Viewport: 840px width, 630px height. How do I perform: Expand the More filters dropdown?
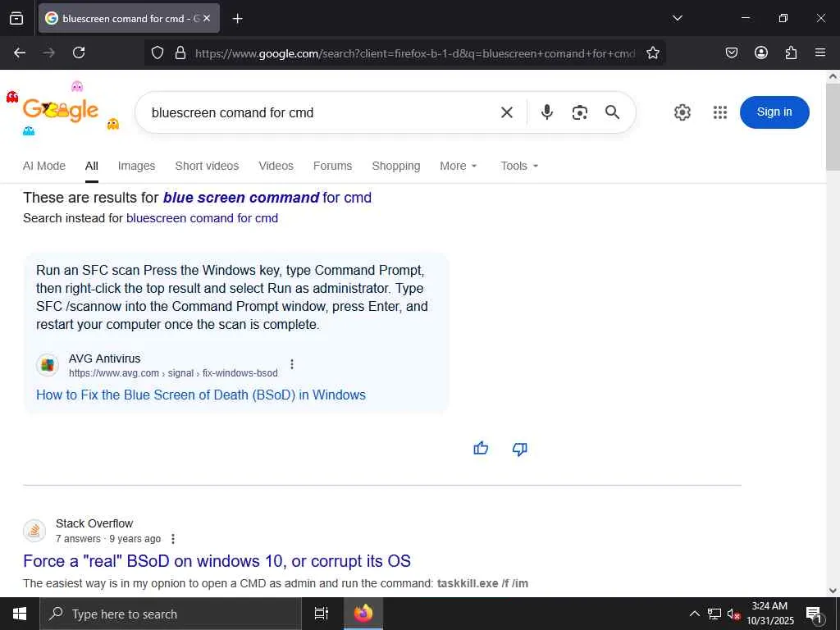[458, 166]
